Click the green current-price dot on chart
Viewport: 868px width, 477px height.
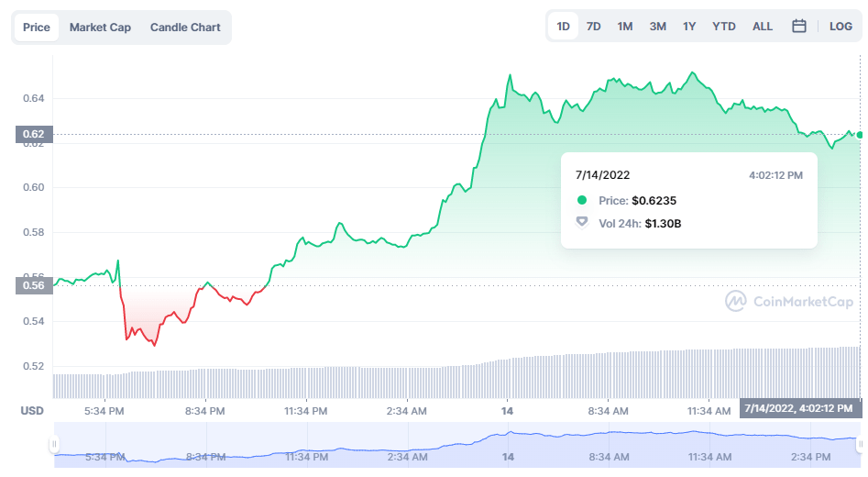click(x=860, y=135)
